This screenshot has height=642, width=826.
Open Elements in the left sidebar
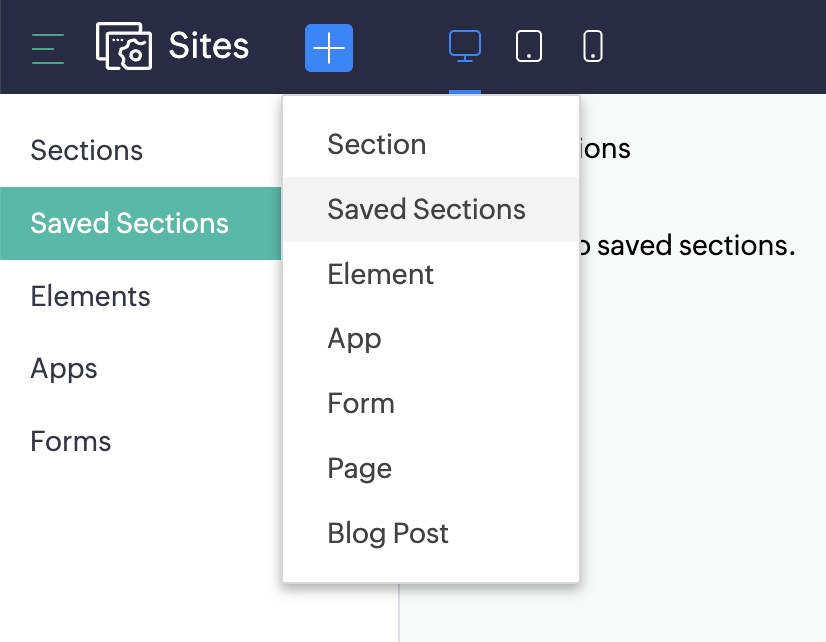pos(91,296)
